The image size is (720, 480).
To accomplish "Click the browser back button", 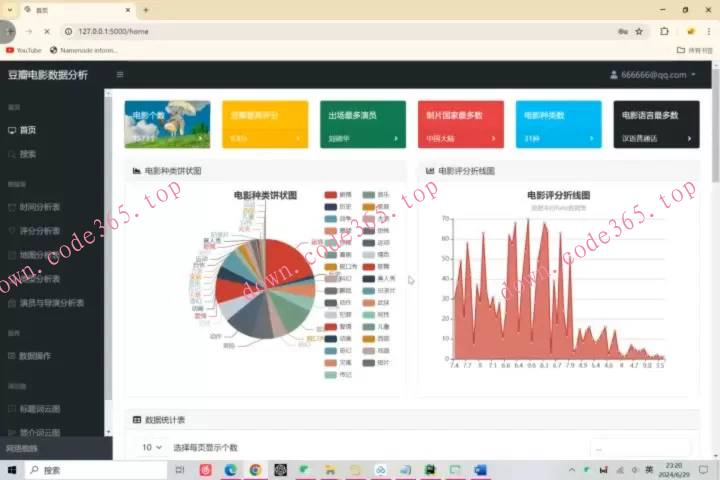I will [x=10, y=31].
